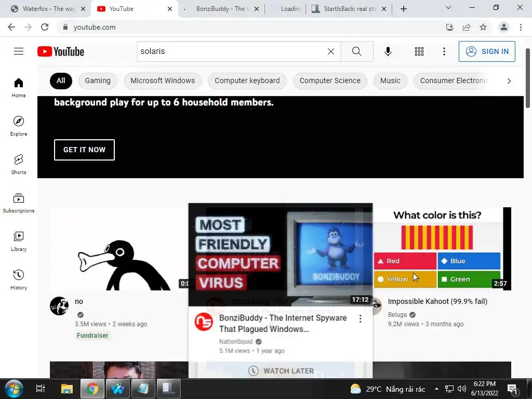Select the Computer Science filter chip
The image size is (532, 399).
330,81
